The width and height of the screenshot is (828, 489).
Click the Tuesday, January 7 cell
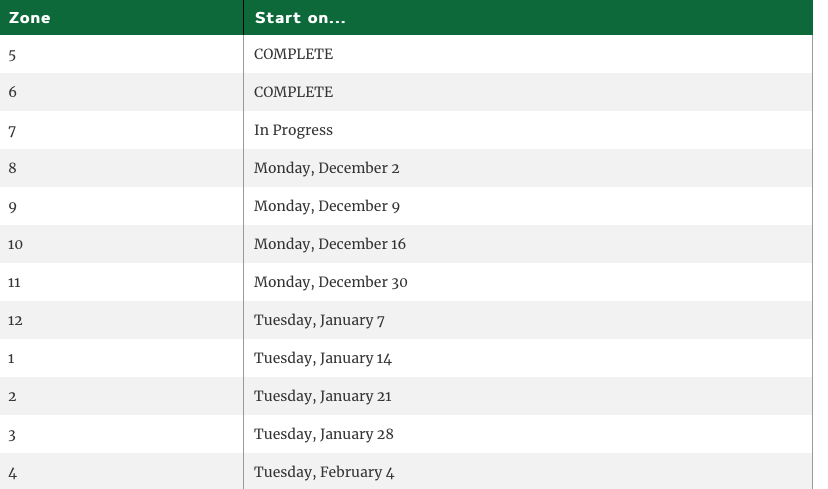pyautogui.click(x=319, y=320)
